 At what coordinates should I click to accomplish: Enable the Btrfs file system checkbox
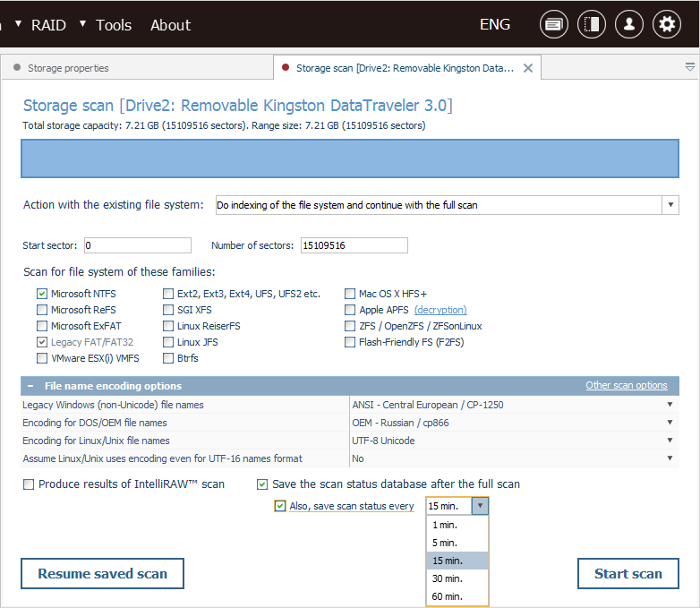169,358
